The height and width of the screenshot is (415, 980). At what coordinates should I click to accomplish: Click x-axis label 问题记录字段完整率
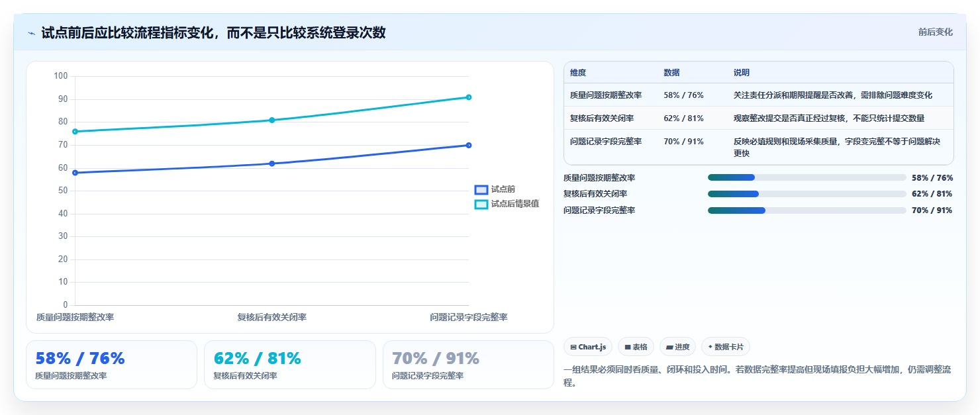pos(469,317)
